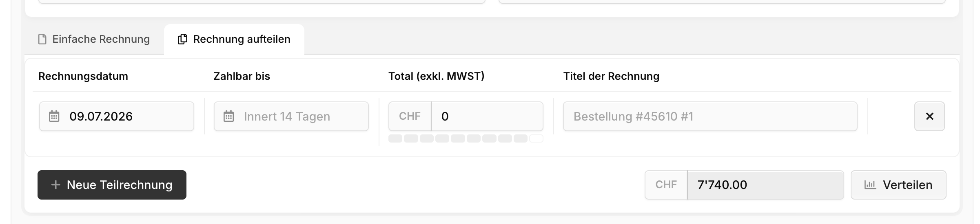This screenshot has width=980, height=224.
Task: Open the Innert 14 Tagen due date picker
Action: [x=291, y=116]
